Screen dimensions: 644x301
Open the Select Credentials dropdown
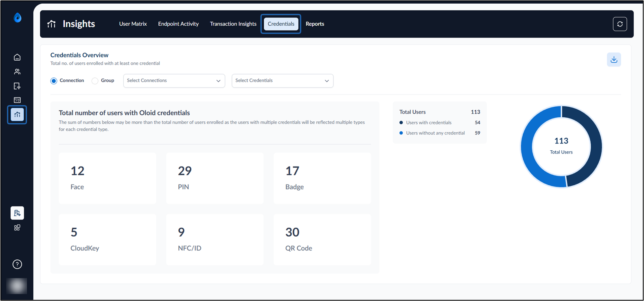283,81
